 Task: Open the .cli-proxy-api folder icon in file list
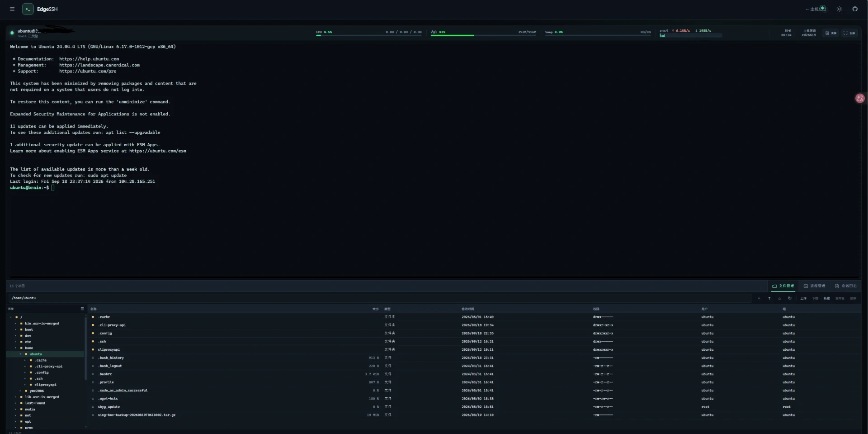tap(93, 325)
